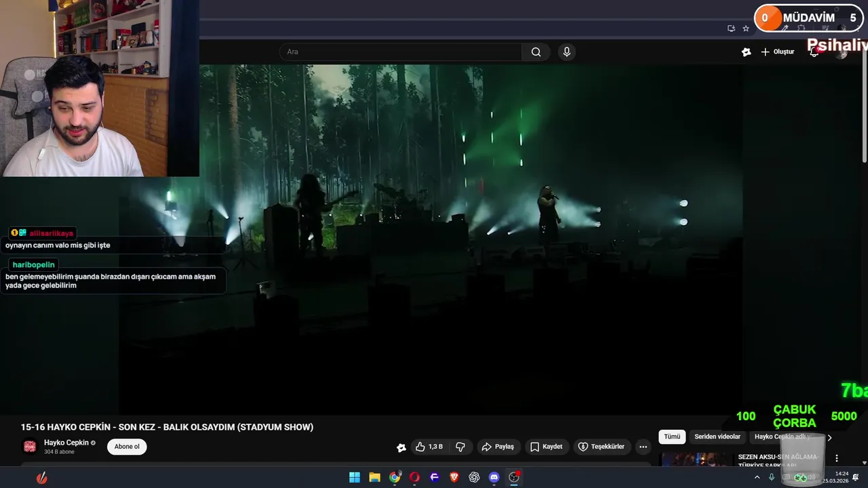Open the ChatGPT app from taskbar
Image resolution: width=868 pixels, height=488 pixels.
tap(474, 477)
